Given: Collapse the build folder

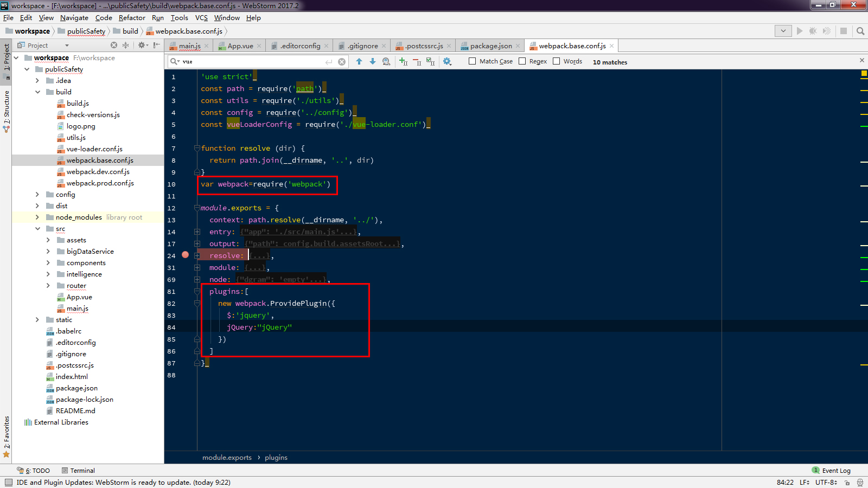Looking at the screenshot, I should click(x=37, y=92).
